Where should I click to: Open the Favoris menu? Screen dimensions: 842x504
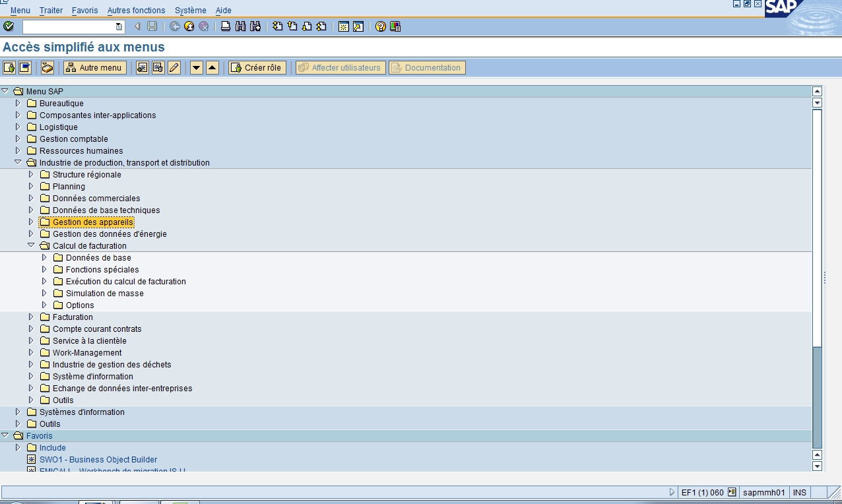click(84, 11)
